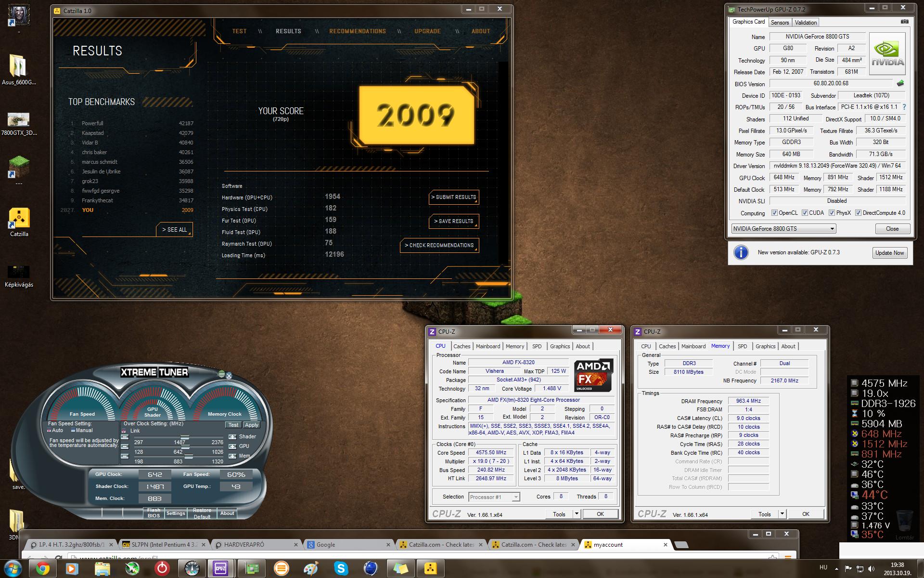Toggle the CUDA checkbox in GPU-Z

[x=805, y=213]
